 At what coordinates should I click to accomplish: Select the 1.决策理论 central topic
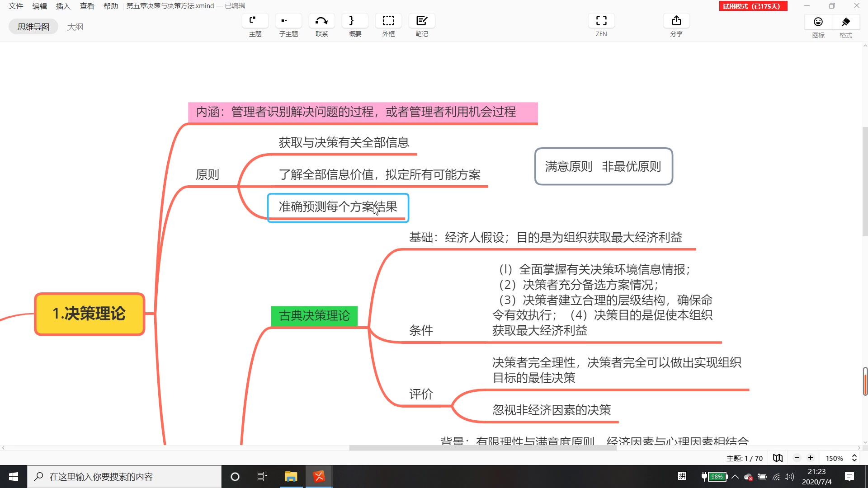tap(90, 314)
